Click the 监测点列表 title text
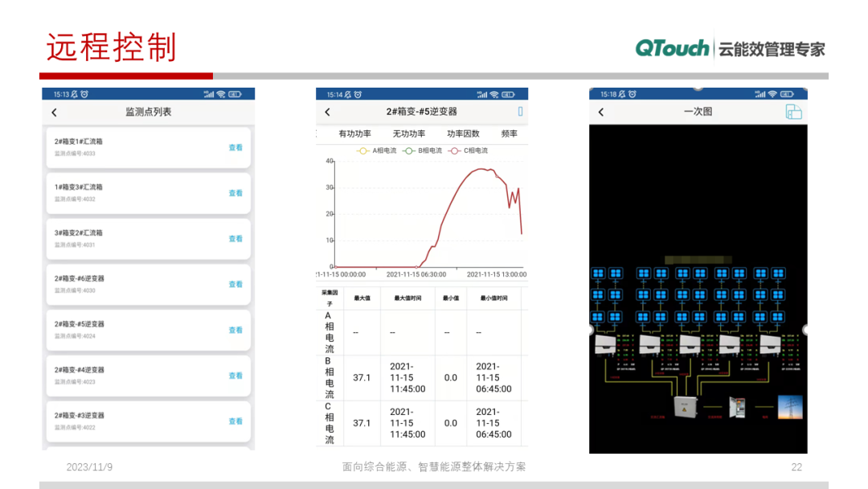This screenshot has width=868, height=489. pyautogui.click(x=149, y=112)
